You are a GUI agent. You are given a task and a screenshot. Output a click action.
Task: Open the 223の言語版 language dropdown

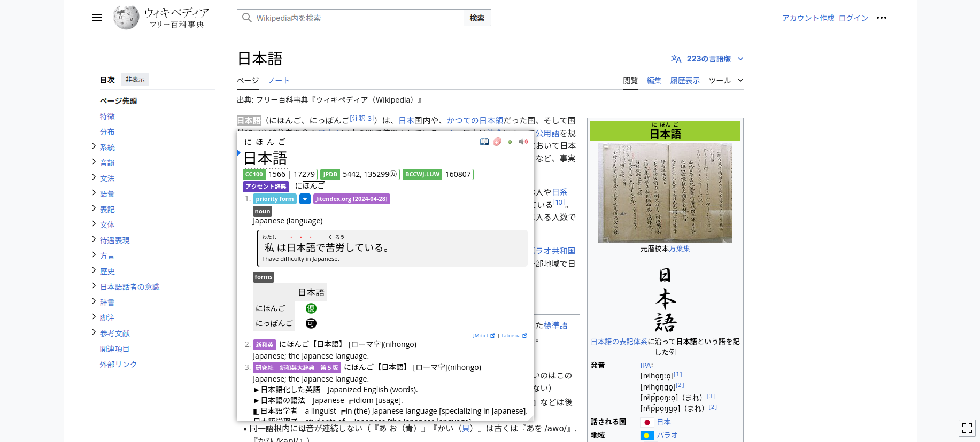pyautogui.click(x=707, y=59)
